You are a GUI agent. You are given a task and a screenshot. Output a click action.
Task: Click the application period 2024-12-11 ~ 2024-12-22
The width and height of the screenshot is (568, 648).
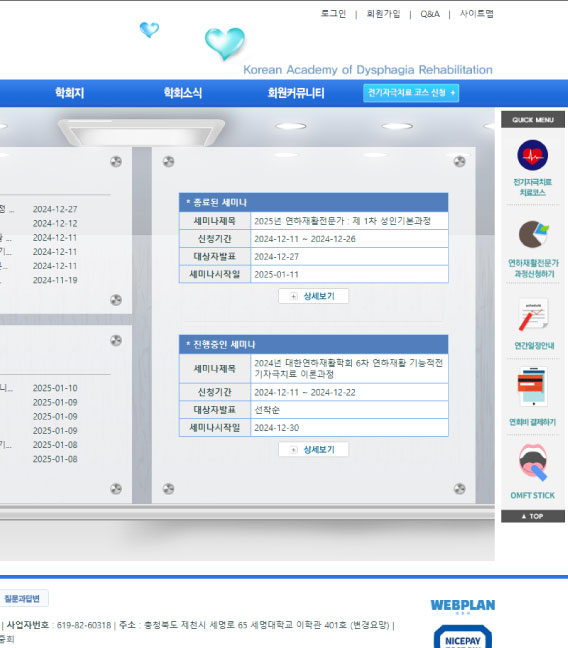305,392
